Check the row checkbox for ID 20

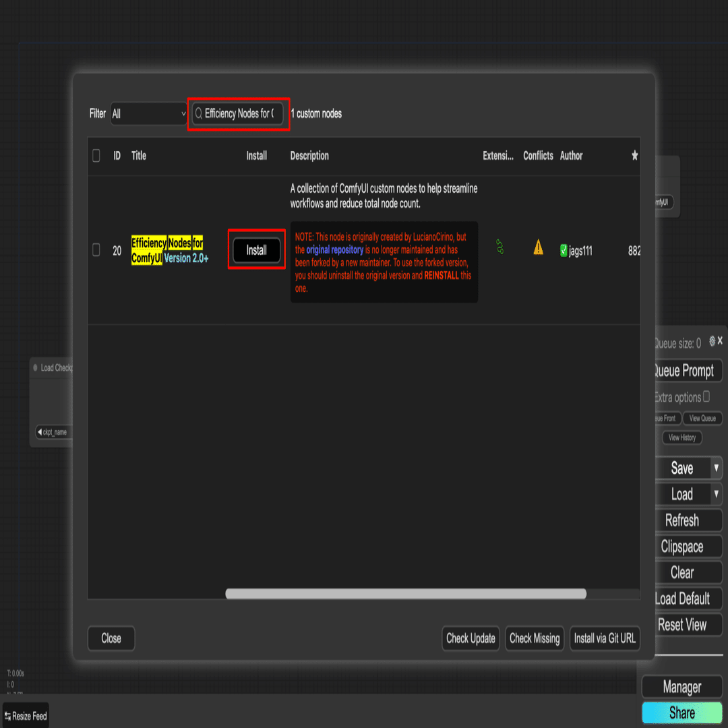pyautogui.click(x=96, y=250)
